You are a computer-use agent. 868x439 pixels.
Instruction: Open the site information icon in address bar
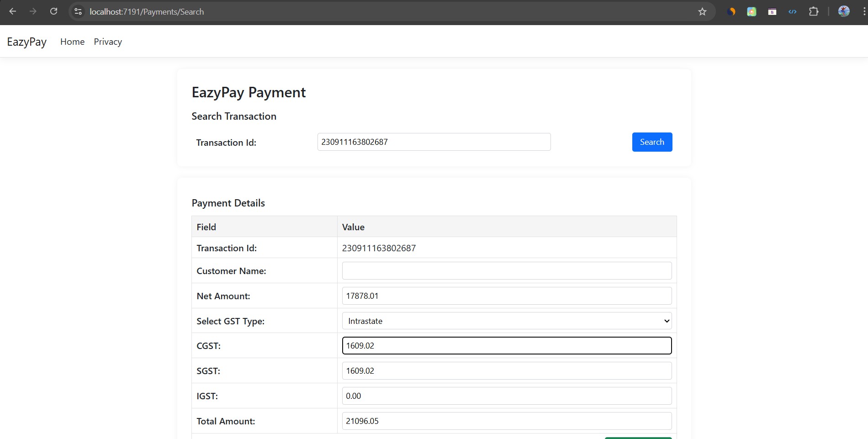tap(78, 11)
